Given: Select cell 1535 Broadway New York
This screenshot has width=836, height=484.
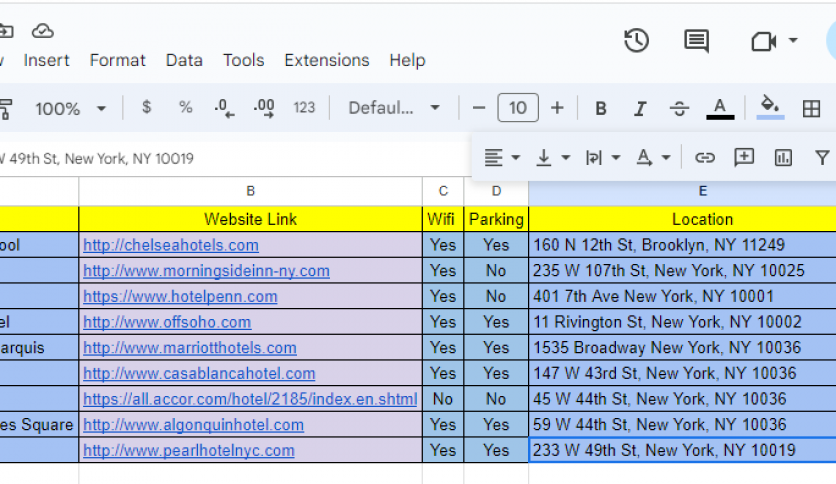Looking at the screenshot, I should pyautogui.click(x=682, y=348).
